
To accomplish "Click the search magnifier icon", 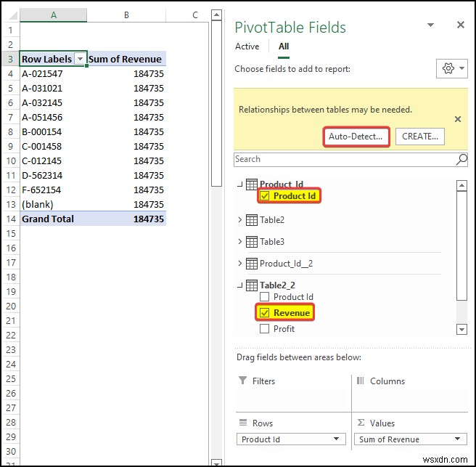I will 461,159.
